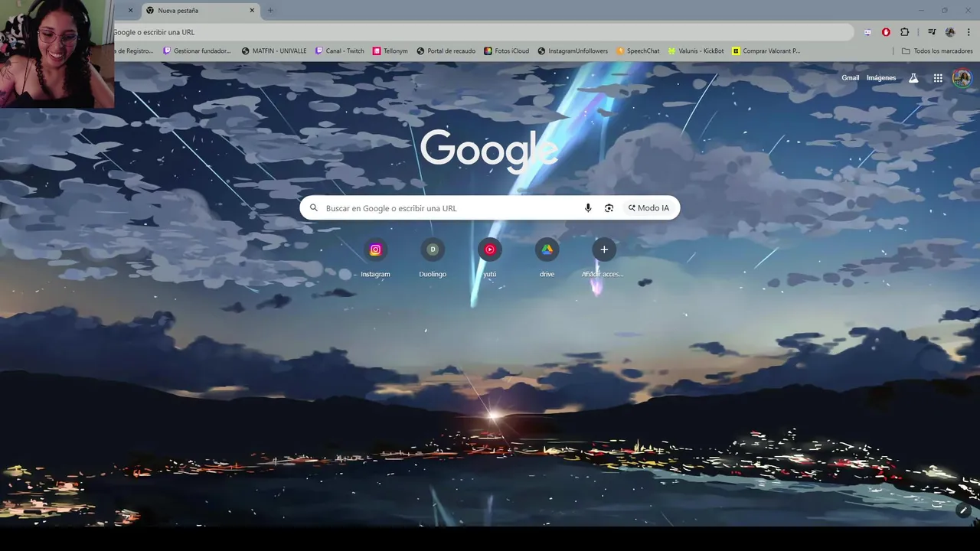Click the Imágenes link
This screenshot has width=980, height=551.
pos(881,78)
